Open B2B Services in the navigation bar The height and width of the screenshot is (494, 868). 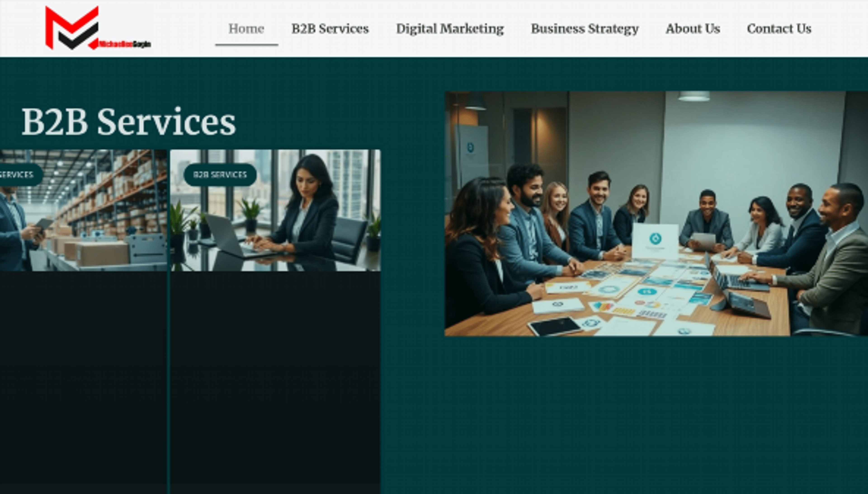click(330, 29)
